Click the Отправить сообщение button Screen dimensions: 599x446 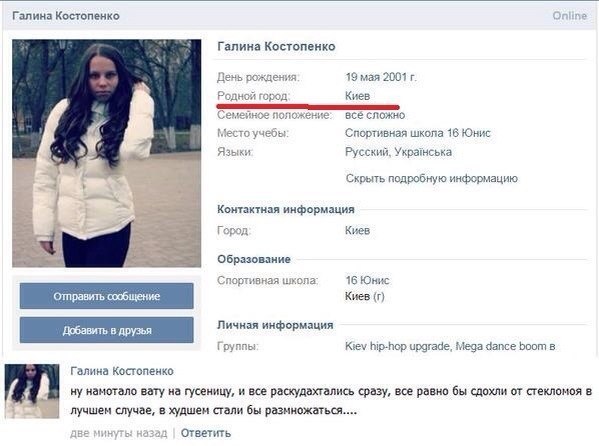[107, 296]
